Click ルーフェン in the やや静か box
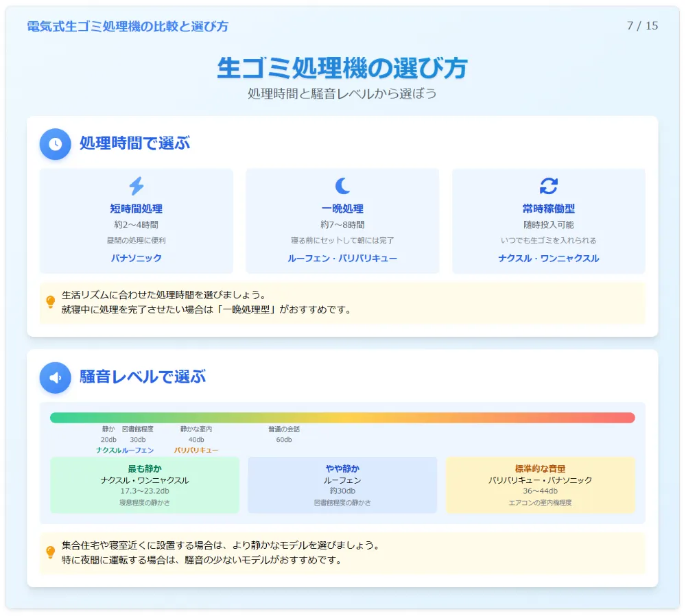The image size is (686, 616). tap(342, 480)
